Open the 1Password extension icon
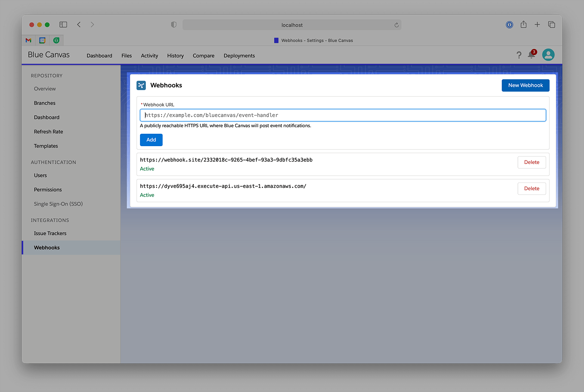 [509, 25]
